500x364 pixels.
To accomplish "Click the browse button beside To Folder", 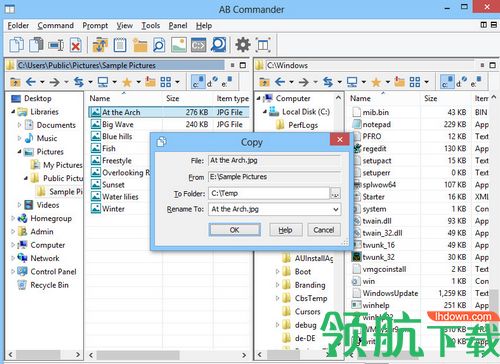I will point(335,193).
